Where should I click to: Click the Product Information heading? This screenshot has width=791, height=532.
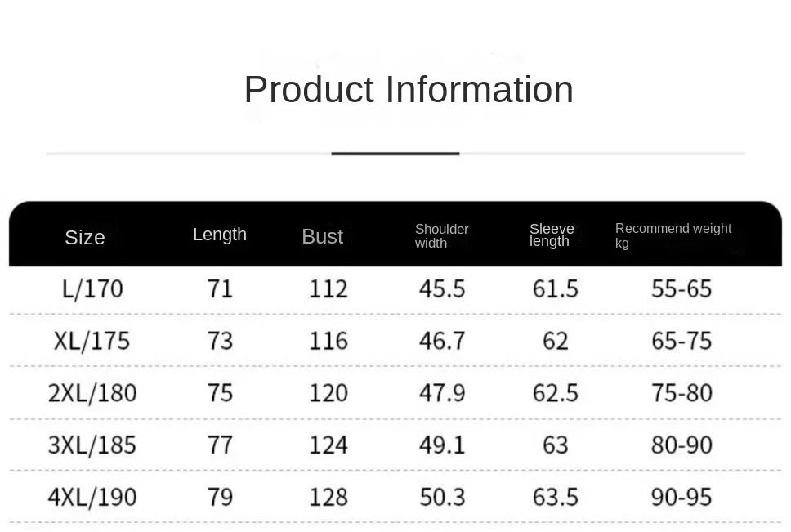tap(409, 89)
